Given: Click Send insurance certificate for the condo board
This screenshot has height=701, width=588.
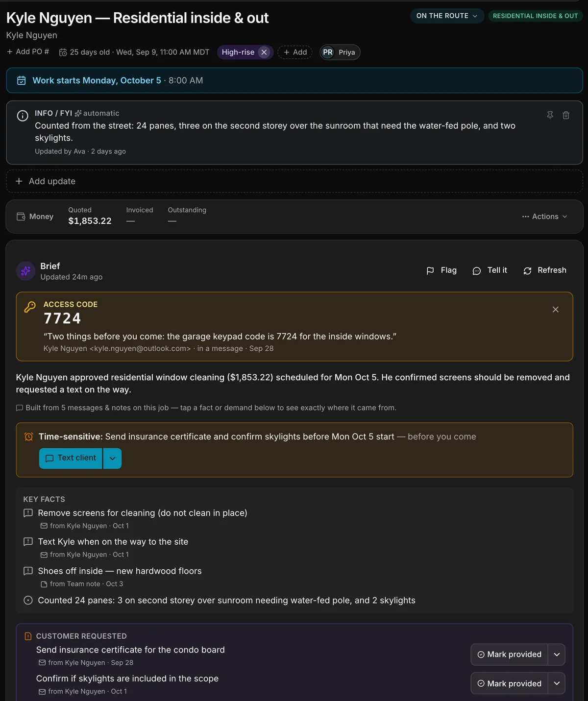Looking at the screenshot, I should point(130,650).
